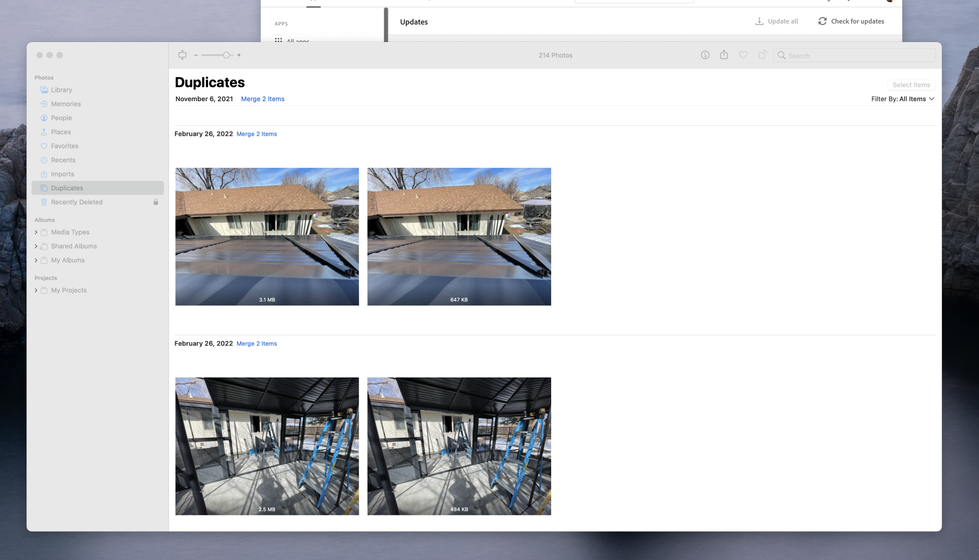
Task: Click the Rotate icon in toolbar
Action: coord(762,55)
